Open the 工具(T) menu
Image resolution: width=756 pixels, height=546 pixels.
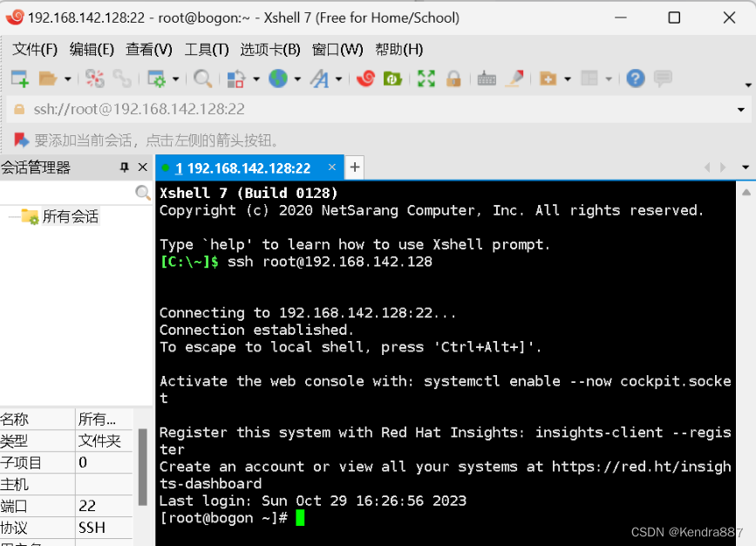[207, 49]
